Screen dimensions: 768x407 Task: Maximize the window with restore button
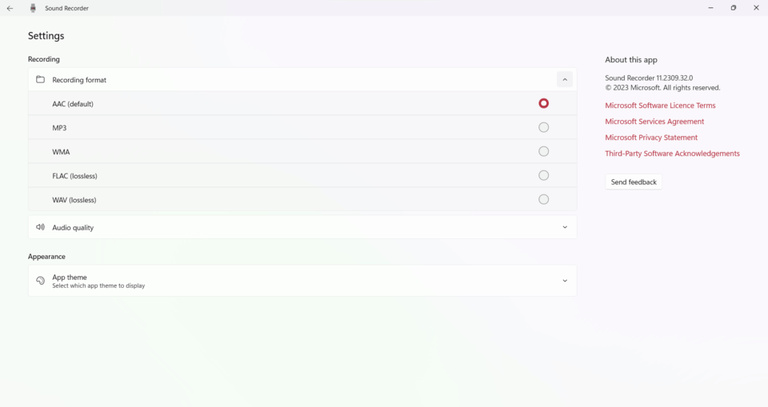coord(733,8)
